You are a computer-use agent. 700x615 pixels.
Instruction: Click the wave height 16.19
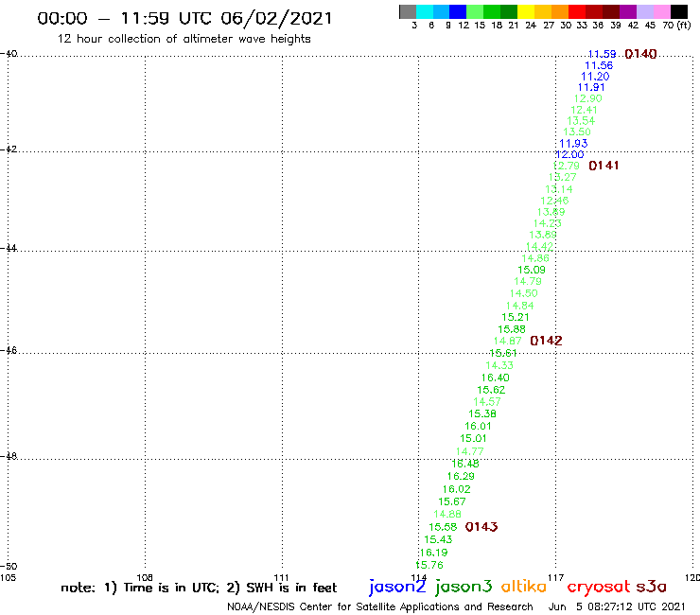pyautogui.click(x=433, y=553)
